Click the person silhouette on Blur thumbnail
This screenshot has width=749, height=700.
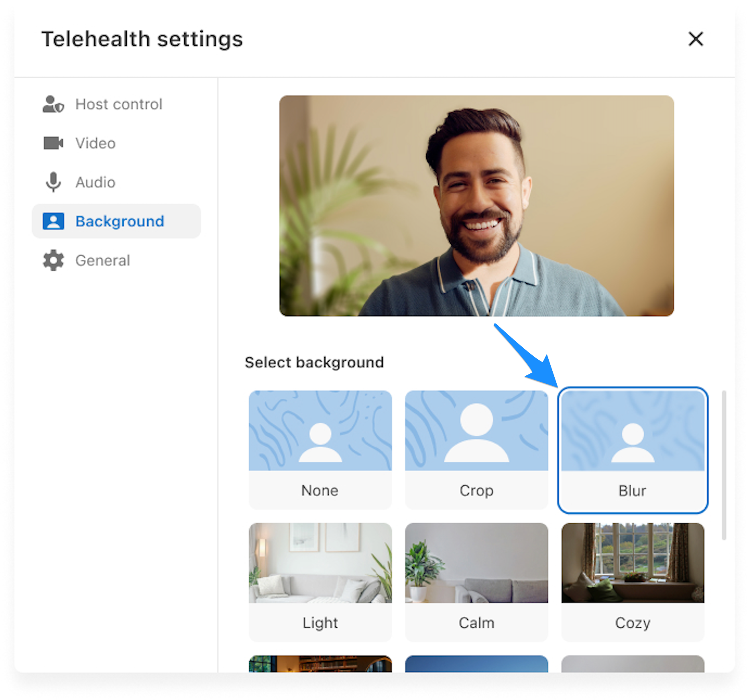tap(633, 444)
